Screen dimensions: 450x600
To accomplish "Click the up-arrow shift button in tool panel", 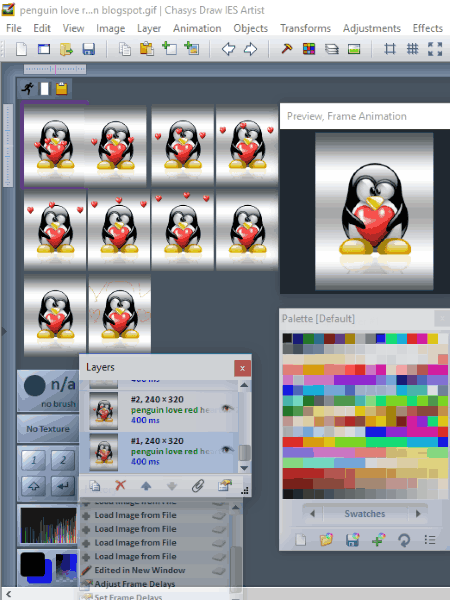I will (34, 486).
